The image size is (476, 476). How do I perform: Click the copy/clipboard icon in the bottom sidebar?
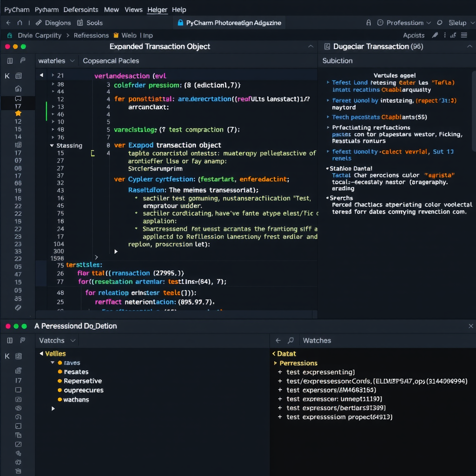coord(18,435)
